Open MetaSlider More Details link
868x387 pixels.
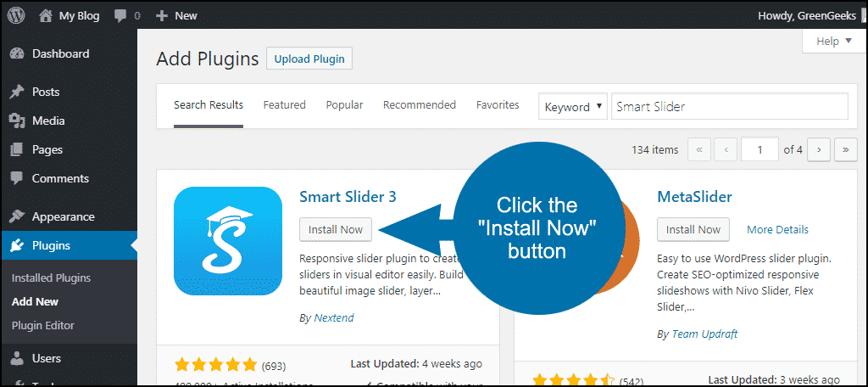(777, 229)
